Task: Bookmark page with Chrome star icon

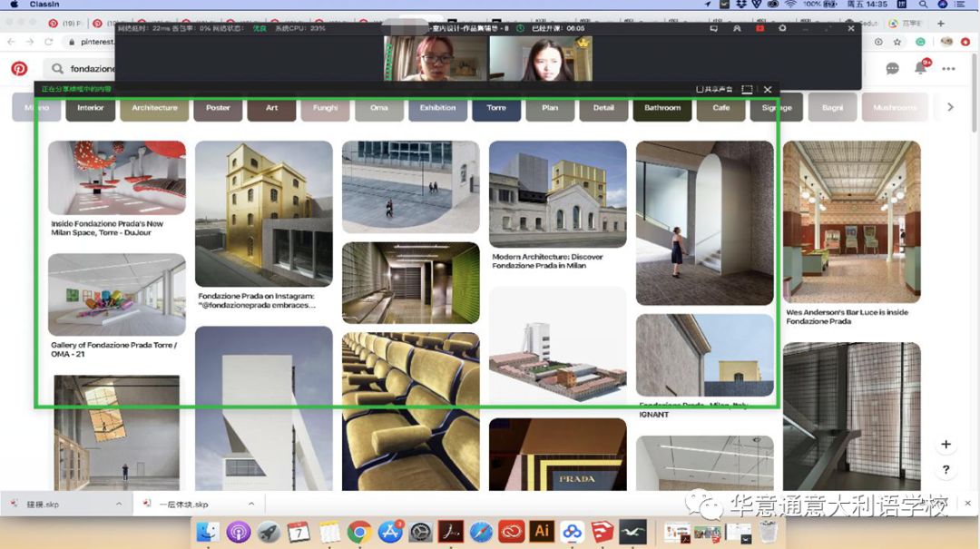Action: tap(897, 42)
